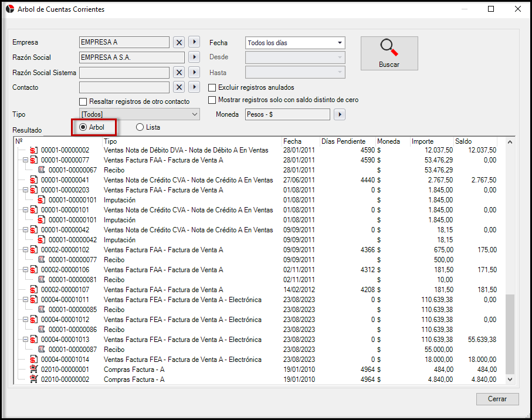The image size is (532, 420).
Task: Enable Excluir registros anulados
Action: [212, 87]
